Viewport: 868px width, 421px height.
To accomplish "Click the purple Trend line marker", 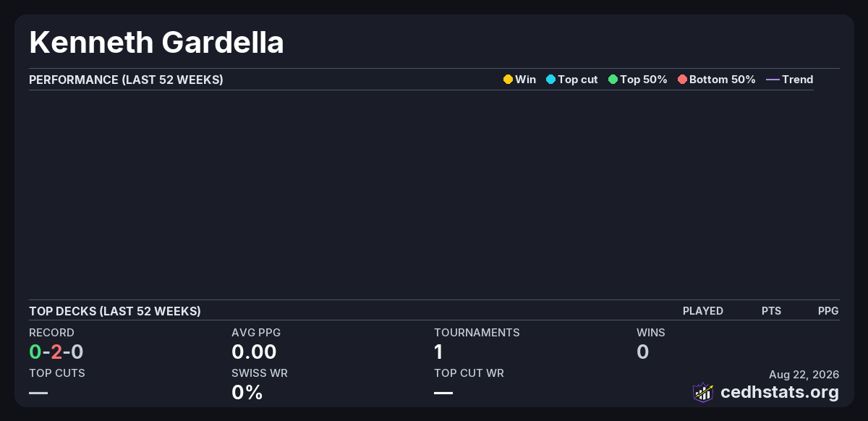I will click(773, 80).
